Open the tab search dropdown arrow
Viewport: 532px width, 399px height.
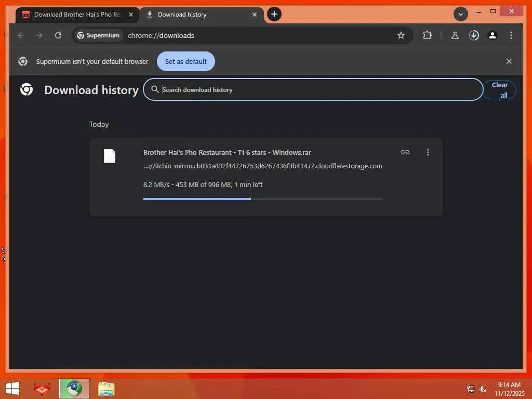[460, 14]
